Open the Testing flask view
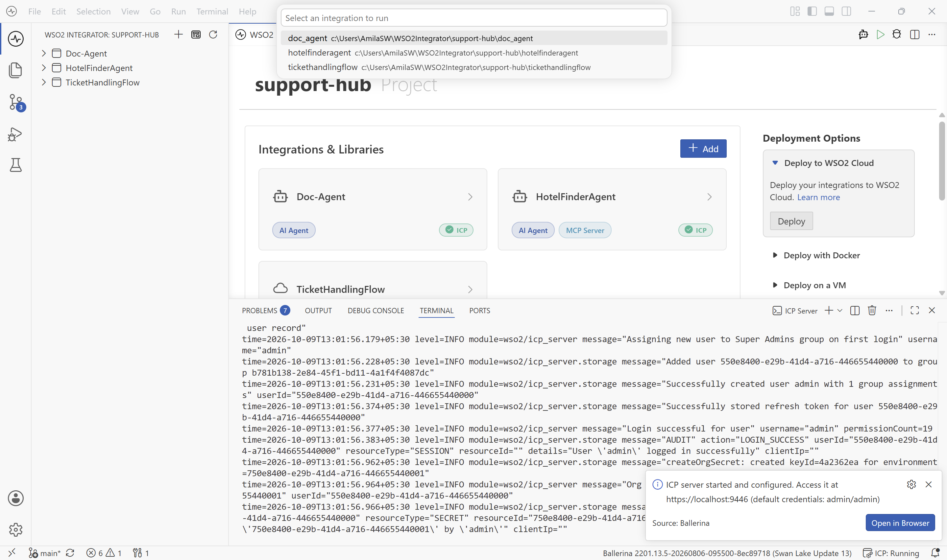The height and width of the screenshot is (560, 947). [15, 165]
